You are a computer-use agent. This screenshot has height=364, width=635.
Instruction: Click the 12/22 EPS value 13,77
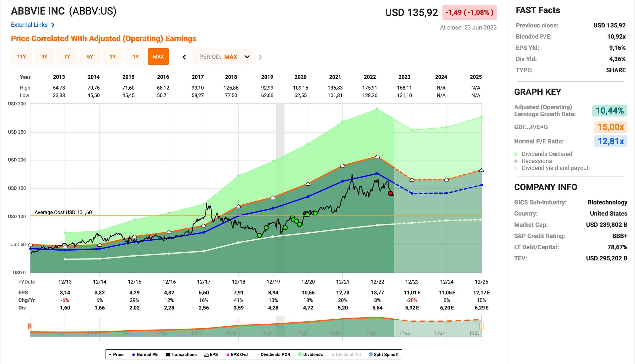[377, 293]
